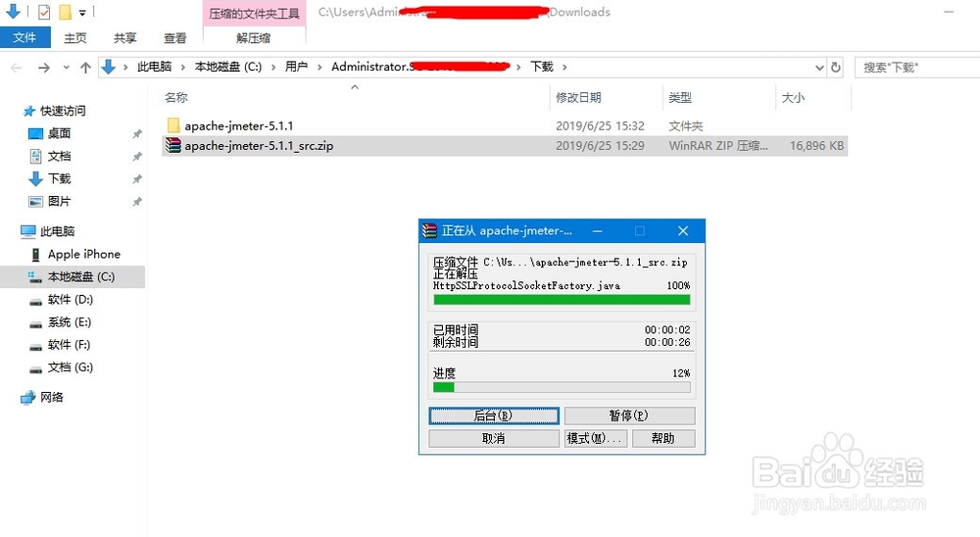Open 下载 in quick access
980x537 pixels.
(60, 178)
